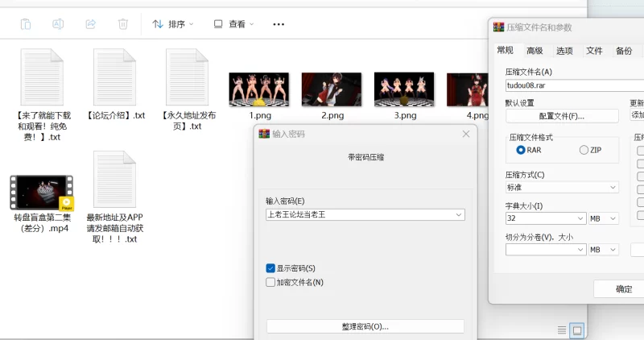This screenshot has height=340, width=644.
Task: Click the 配置文件(F)... button
Action: pos(562,116)
